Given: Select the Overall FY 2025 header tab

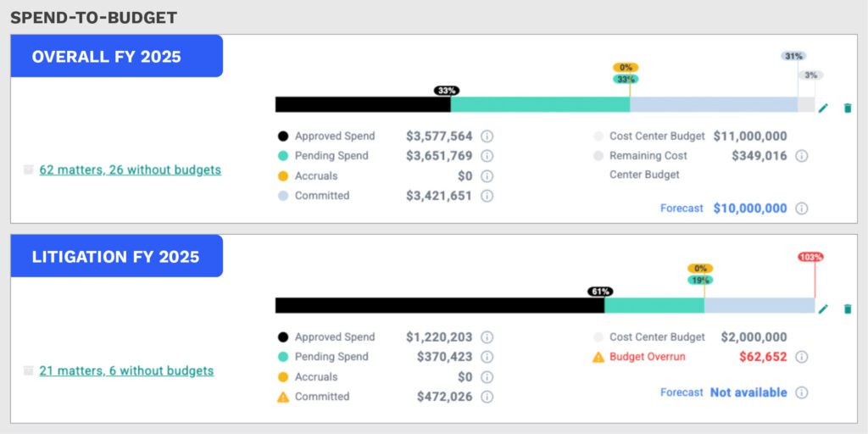Looking at the screenshot, I should click(116, 57).
